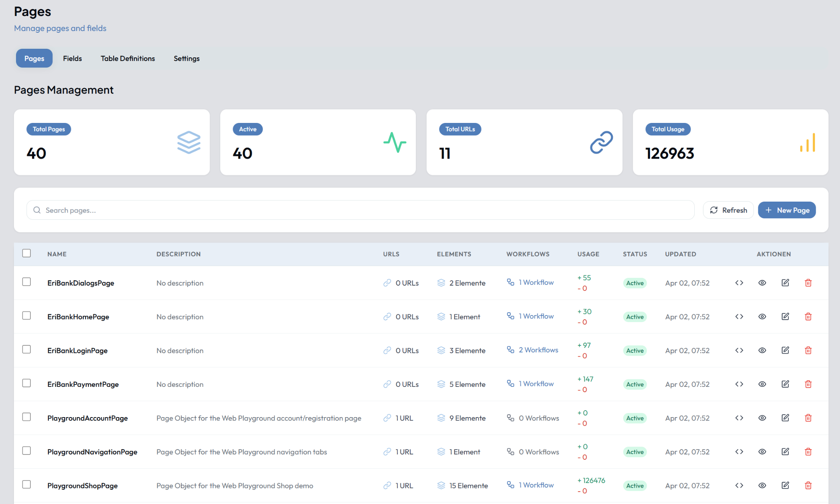The height and width of the screenshot is (504, 840).
Task: Select the EriBankDialogsPage row checkbox
Action: [27, 282]
